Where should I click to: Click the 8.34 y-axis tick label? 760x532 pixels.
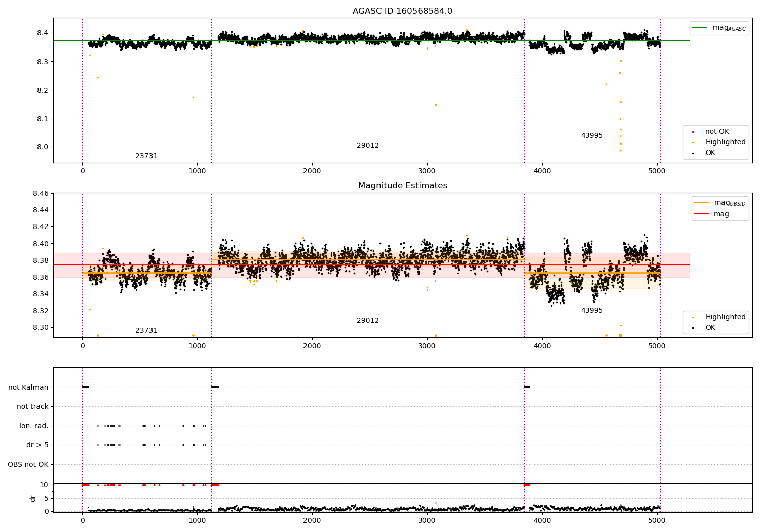(x=41, y=294)
